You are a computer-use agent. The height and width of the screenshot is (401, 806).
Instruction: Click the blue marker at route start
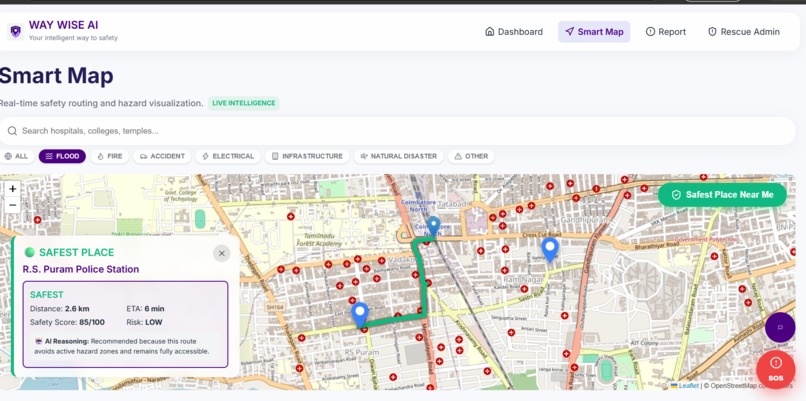pos(360,314)
